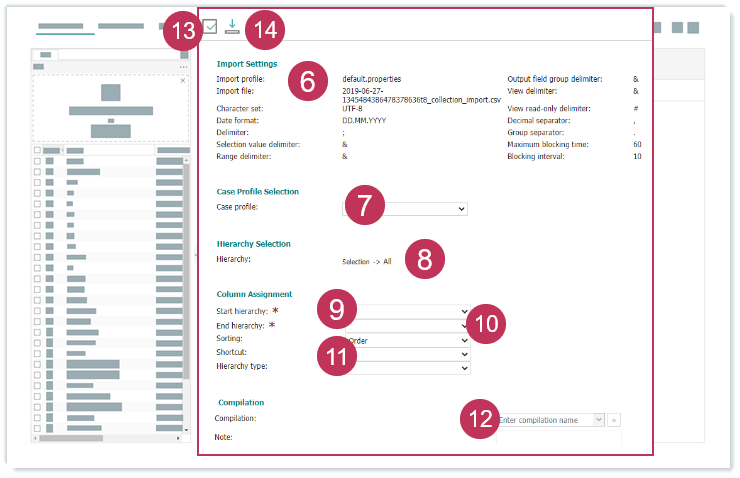Screen dimensions: 740x478
Task: Open the Shortcut dropdown
Action: pyautogui.click(x=405, y=354)
